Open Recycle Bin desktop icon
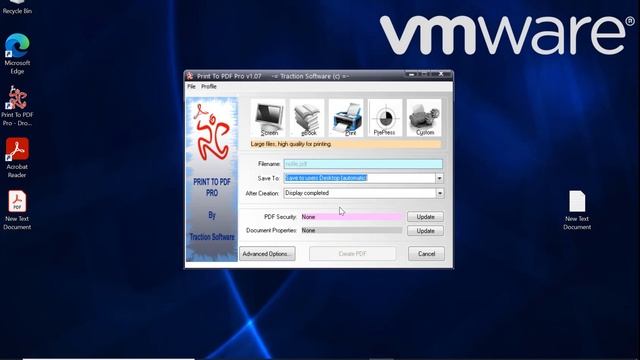The height and width of the screenshot is (360, 640). (17, 7)
